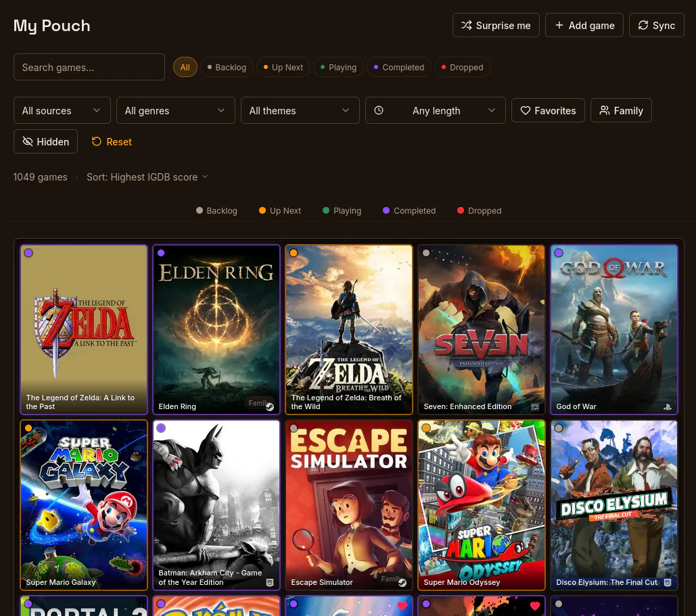Click the red Dropped dot in the legend

pos(461,210)
